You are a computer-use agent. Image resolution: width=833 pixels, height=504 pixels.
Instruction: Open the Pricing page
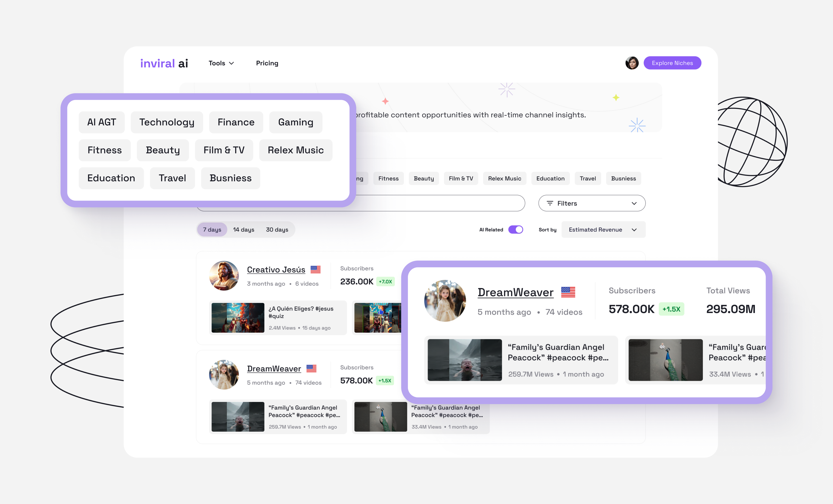[x=267, y=63]
